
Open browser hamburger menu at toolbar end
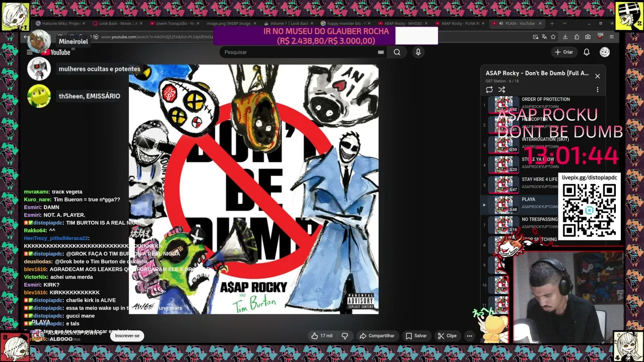pyautogui.click(x=611, y=37)
